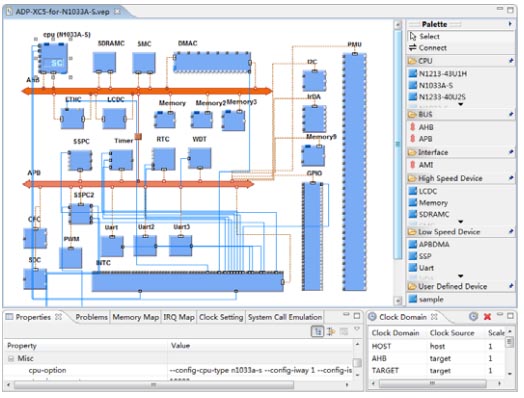This screenshot has height=398, width=524.
Task: Select the DMAC block on the canvas
Action: tap(212, 62)
